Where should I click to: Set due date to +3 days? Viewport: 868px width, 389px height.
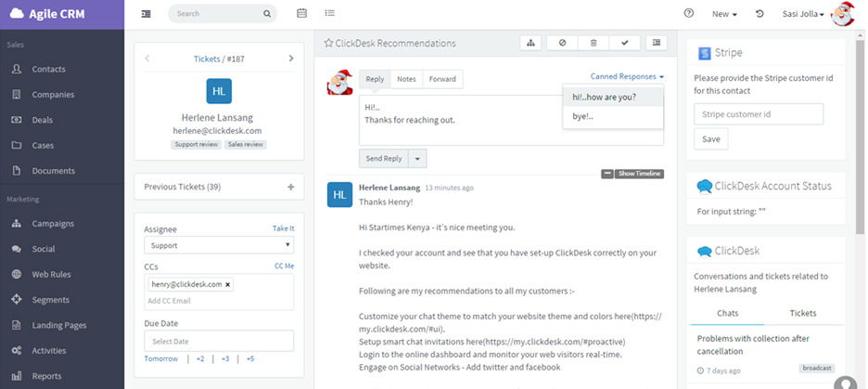click(224, 358)
